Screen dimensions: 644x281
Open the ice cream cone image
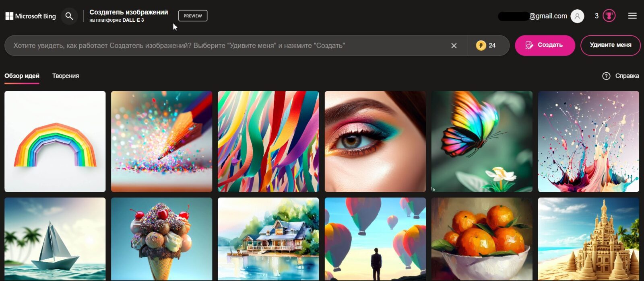point(161,239)
